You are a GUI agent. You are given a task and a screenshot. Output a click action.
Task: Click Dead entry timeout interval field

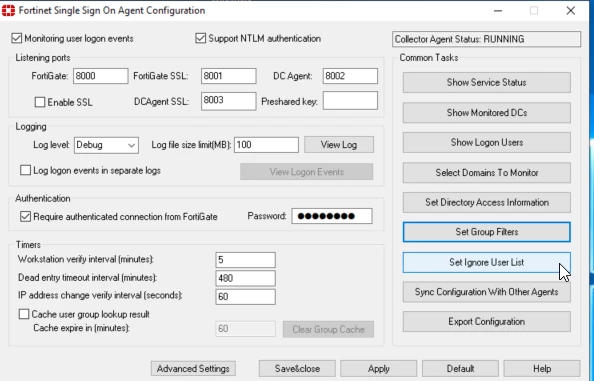245,278
